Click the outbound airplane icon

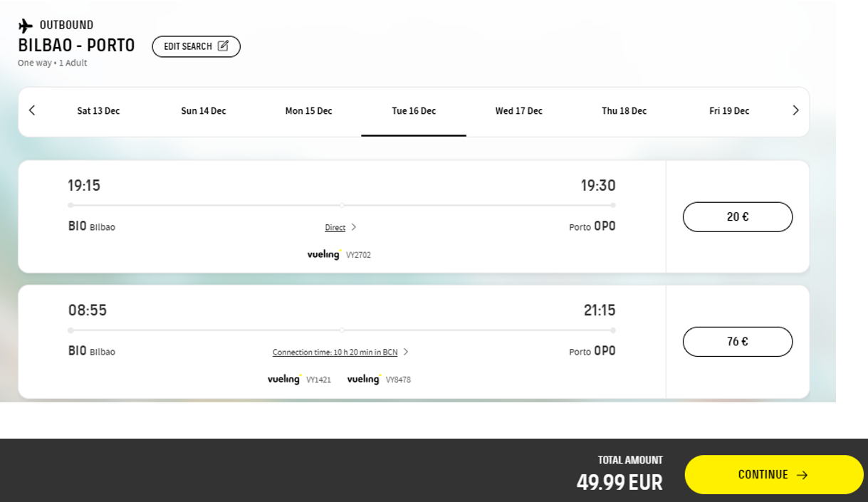[26, 26]
